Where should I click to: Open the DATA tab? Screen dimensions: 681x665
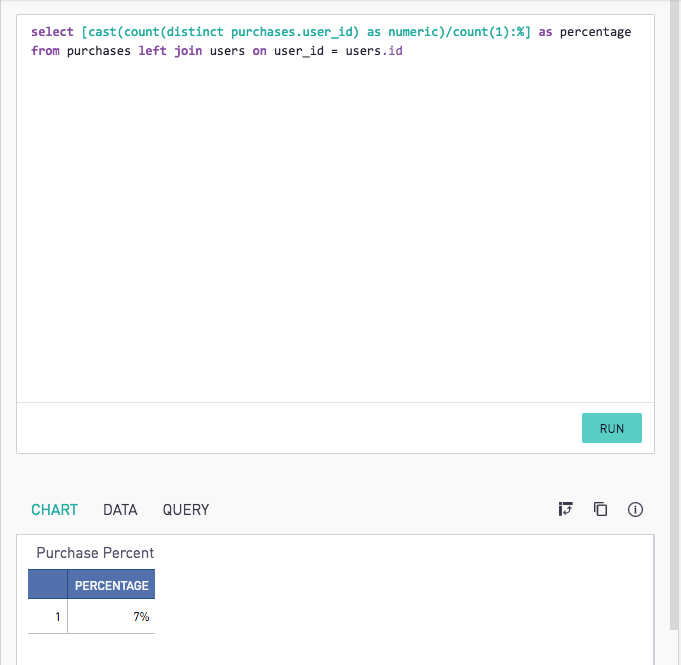tap(120, 510)
